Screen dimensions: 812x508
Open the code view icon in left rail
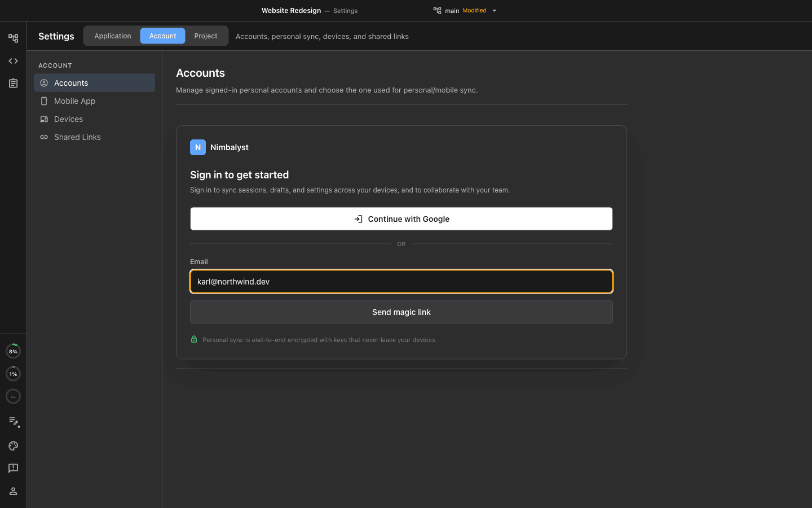tap(13, 61)
